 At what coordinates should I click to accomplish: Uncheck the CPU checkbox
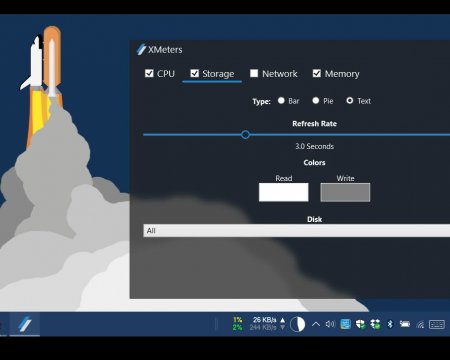tap(149, 73)
